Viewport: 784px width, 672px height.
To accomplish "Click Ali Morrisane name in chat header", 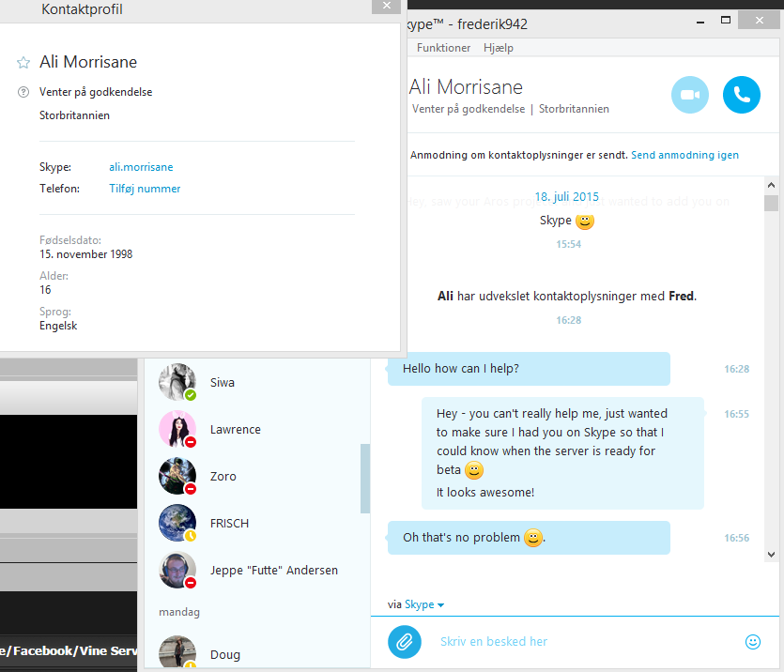I will point(466,87).
